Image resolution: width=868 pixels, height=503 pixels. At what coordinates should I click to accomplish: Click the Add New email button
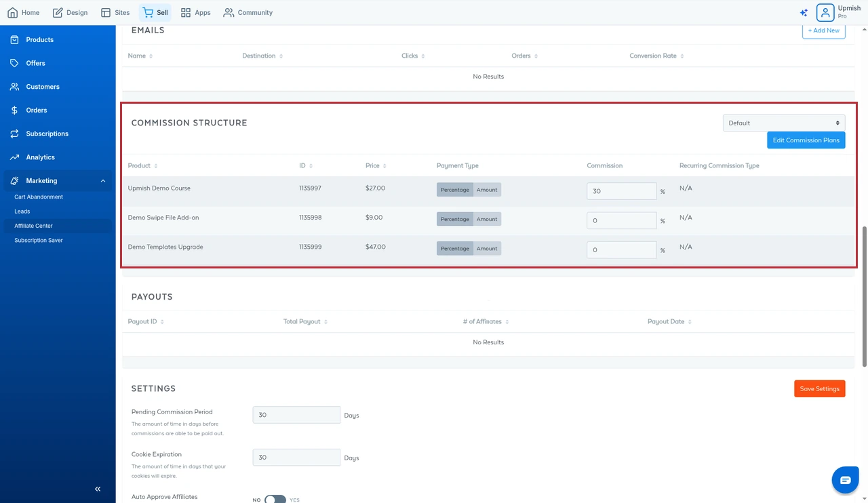(x=824, y=31)
